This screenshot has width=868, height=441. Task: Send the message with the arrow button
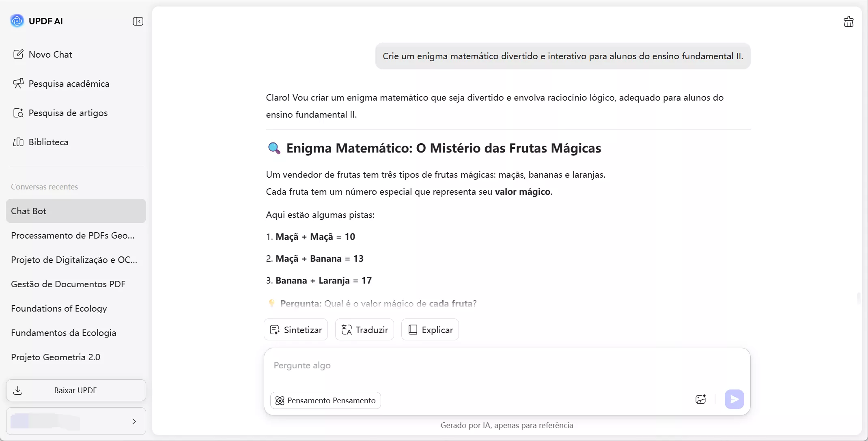[734, 399]
